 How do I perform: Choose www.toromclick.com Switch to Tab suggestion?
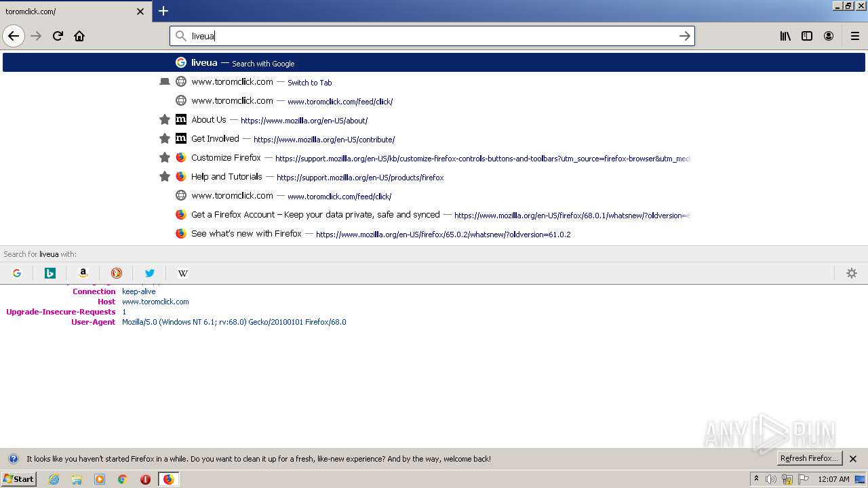(434, 81)
